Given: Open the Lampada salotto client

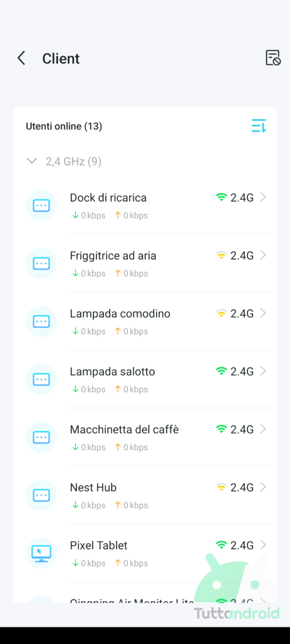Looking at the screenshot, I should pos(112,372).
